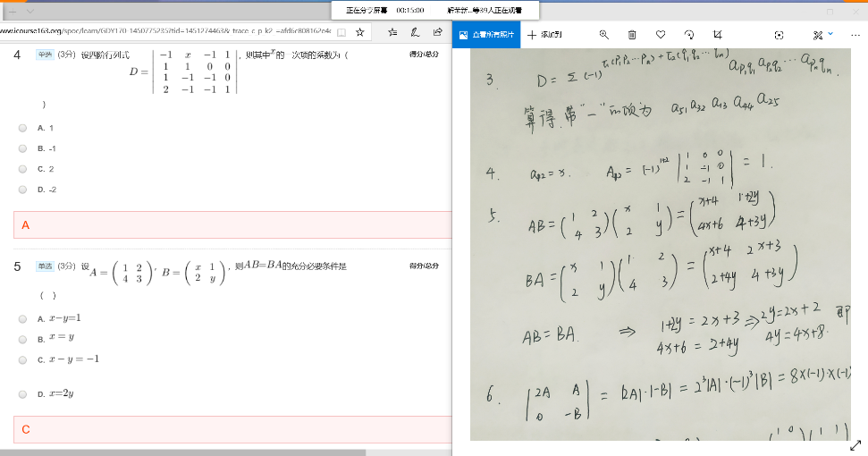Add the photo to favorites with the heart icon
This screenshot has height=456, width=868.
[661, 35]
